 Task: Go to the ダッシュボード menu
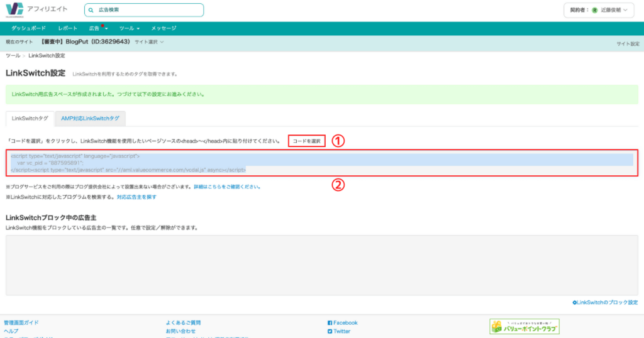pyautogui.click(x=28, y=29)
